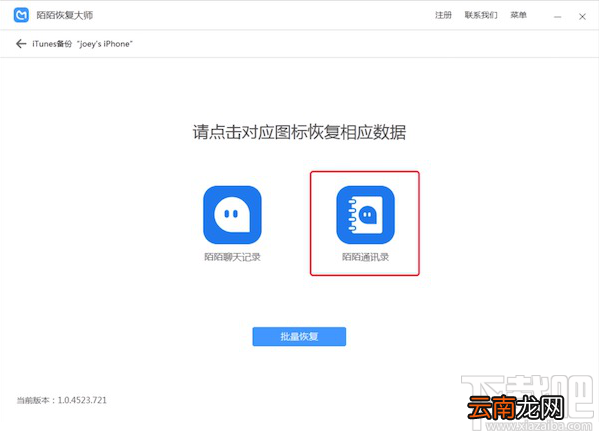601x436 pixels.
Task: Minimize the 陌陌恢复大师 window
Action: pyautogui.click(x=557, y=16)
